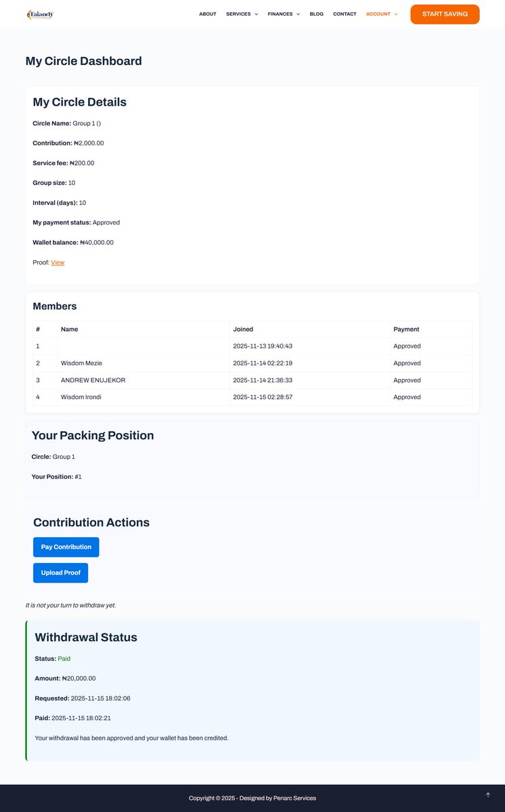Viewport: 505px width, 812px height.
Task: Click joined date 2025-11-13 19:40:43
Action: (x=263, y=346)
